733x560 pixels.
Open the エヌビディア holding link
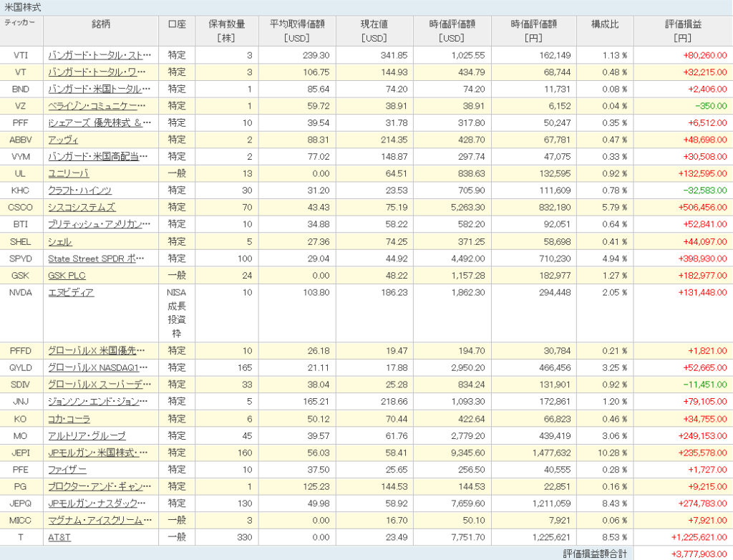[x=71, y=292]
